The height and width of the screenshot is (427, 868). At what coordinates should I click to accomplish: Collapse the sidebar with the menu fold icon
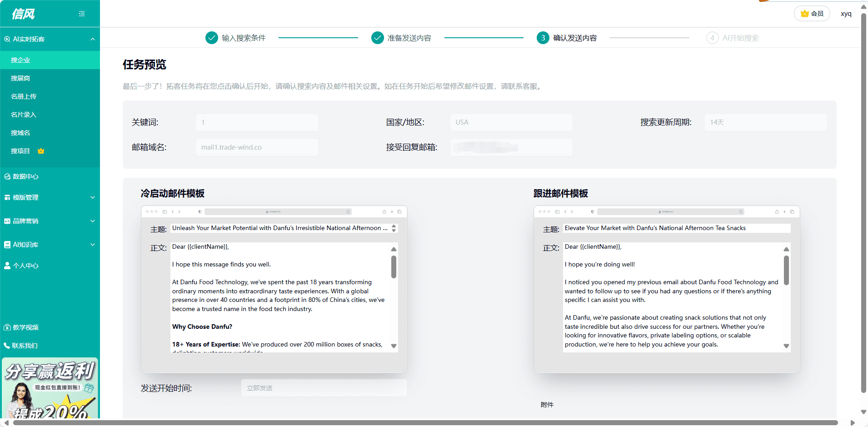82,14
